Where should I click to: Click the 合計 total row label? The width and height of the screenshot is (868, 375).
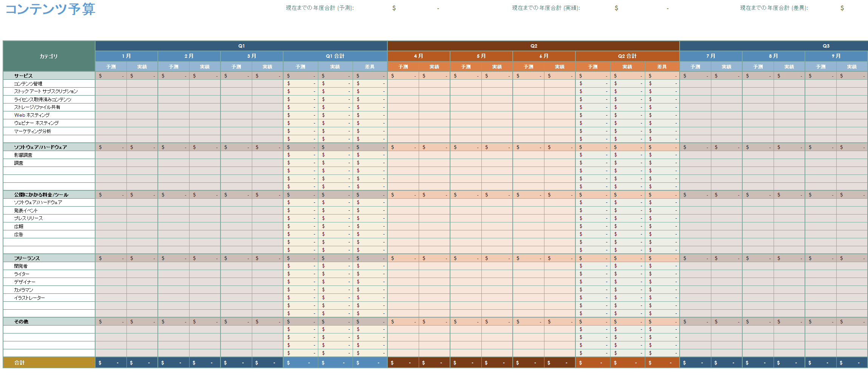point(20,363)
